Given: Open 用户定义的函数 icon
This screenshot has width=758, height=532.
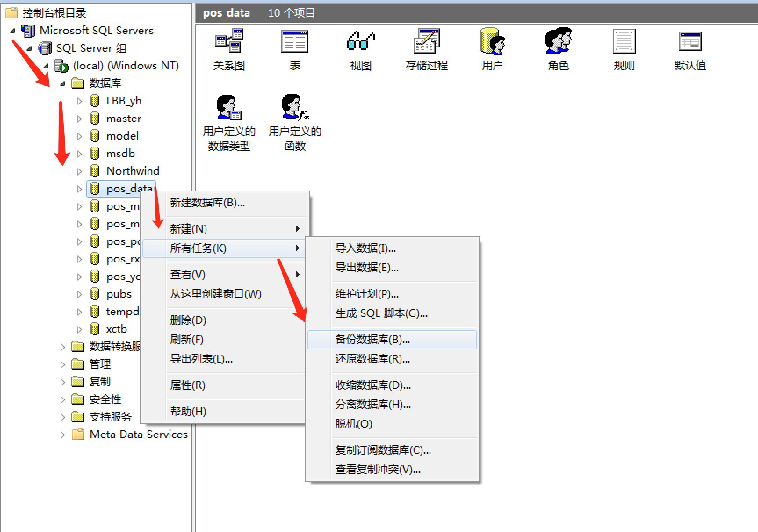Looking at the screenshot, I should click(295, 107).
